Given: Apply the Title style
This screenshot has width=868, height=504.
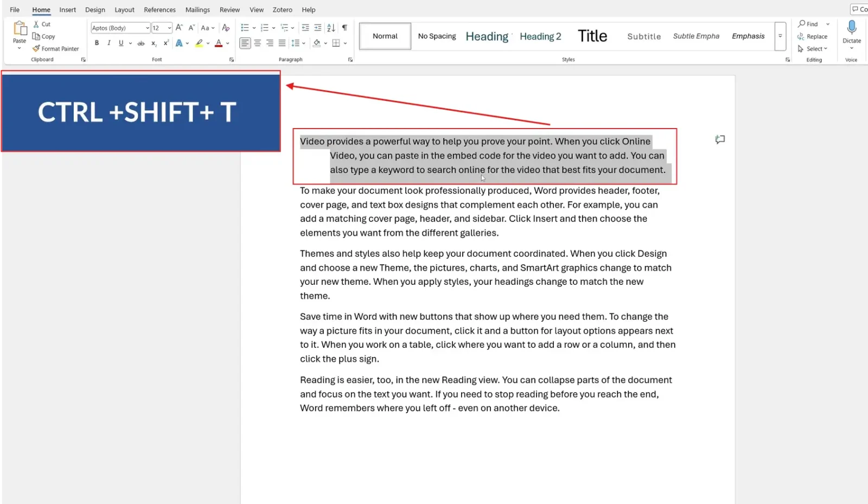Looking at the screenshot, I should 592,36.
